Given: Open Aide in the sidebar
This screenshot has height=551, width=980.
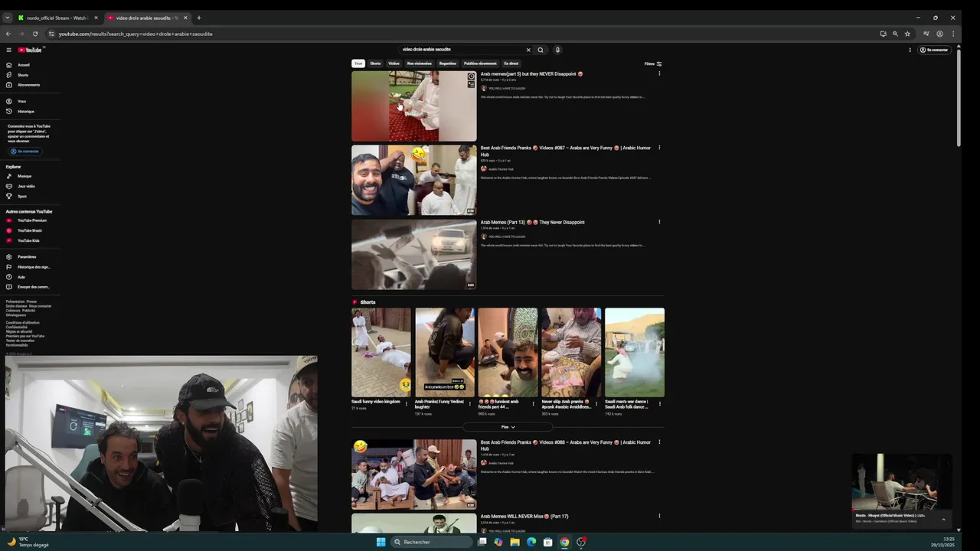Looking at the screenshot, I should click(21, 277).
